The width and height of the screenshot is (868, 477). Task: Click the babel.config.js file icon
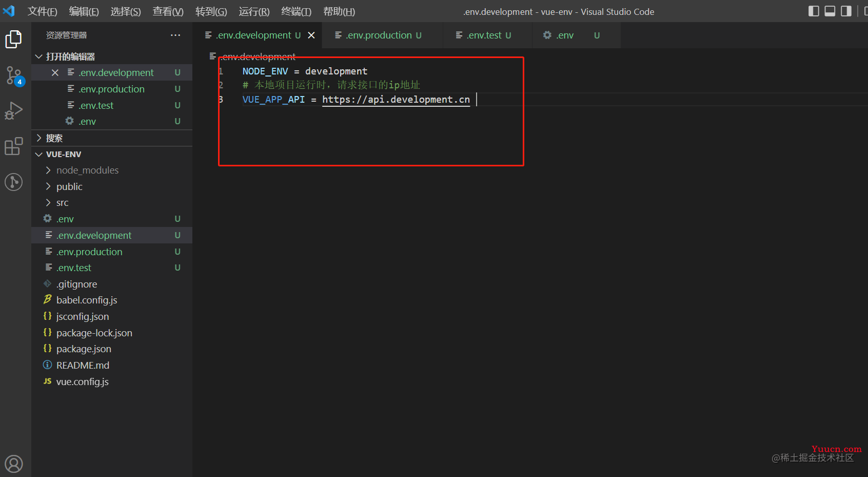[x=47, y=299]
